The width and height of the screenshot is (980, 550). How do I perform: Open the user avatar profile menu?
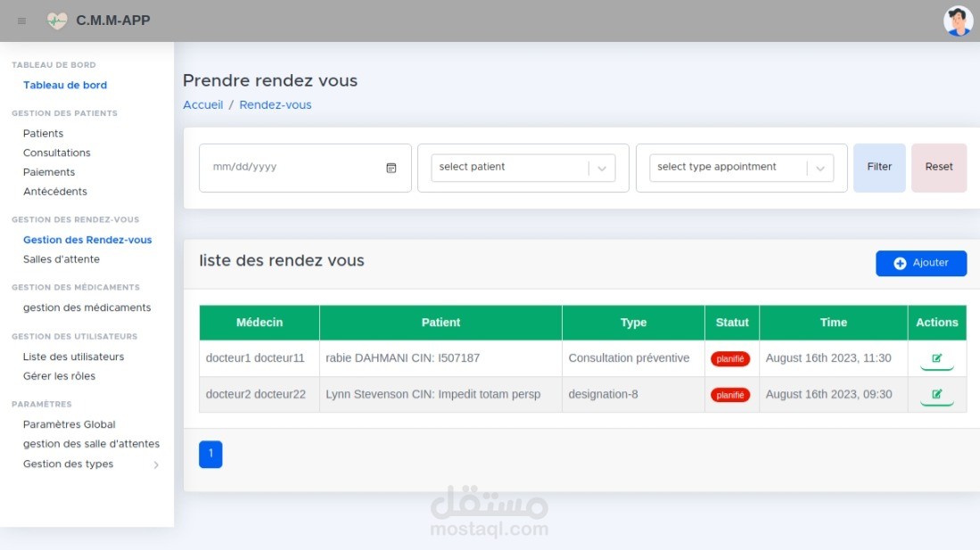point(958,21)
